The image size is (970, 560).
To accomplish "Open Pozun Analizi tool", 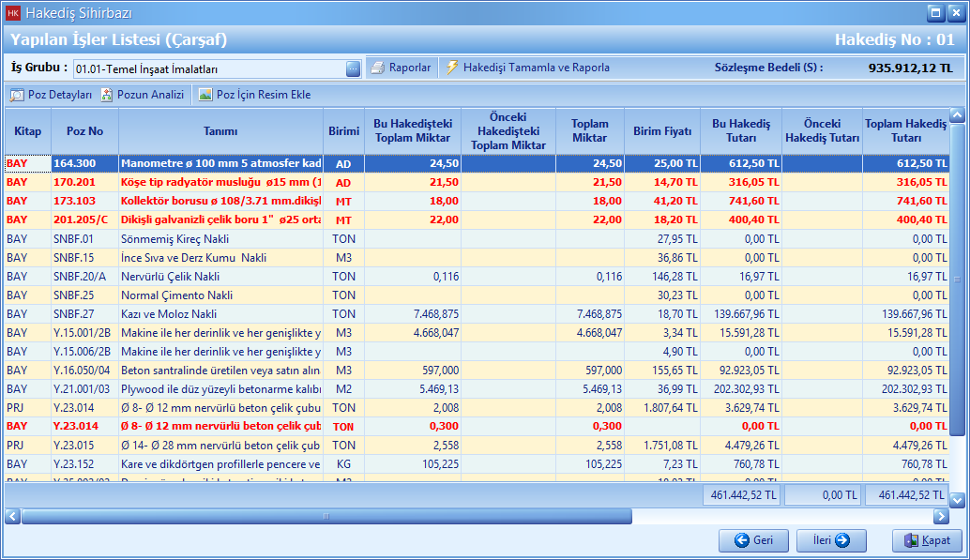I will (143, 95).
